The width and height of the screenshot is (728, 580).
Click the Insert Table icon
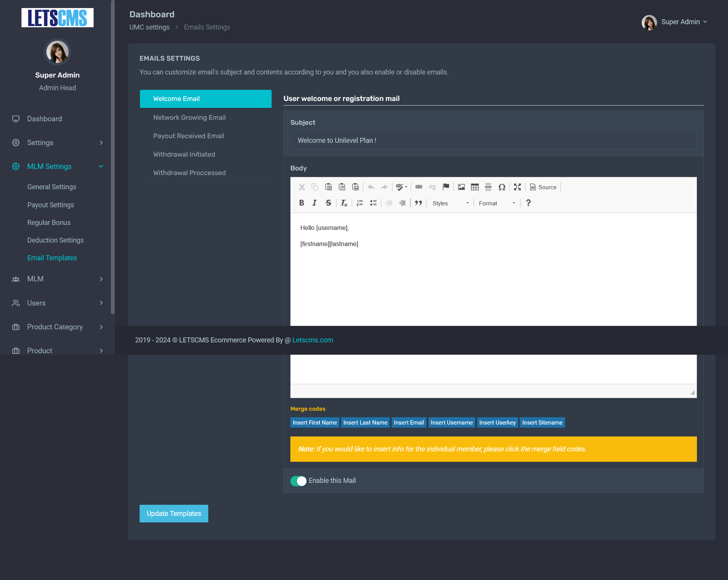[x=475, y=187]
